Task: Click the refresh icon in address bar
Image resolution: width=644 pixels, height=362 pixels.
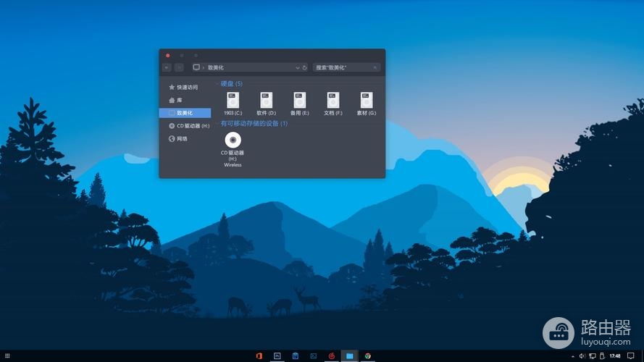Action: pos(304,67)
